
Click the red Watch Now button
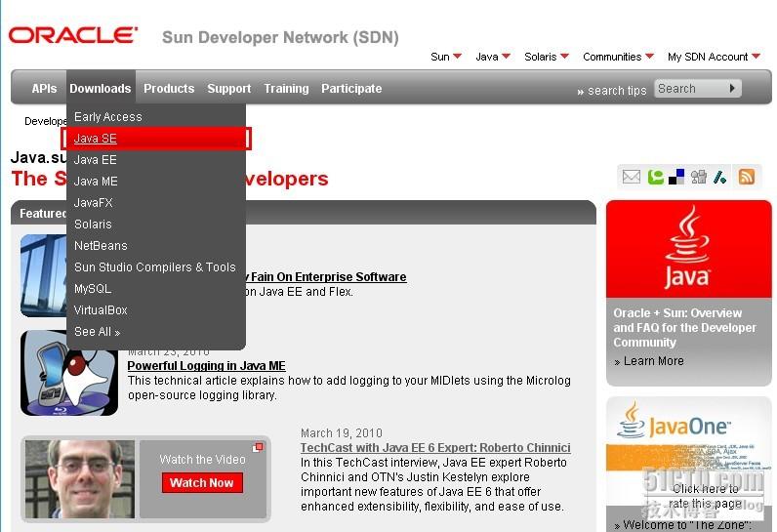202,482
